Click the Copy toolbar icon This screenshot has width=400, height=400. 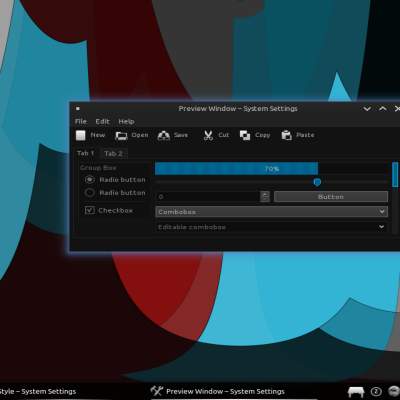tap(245, 135)
